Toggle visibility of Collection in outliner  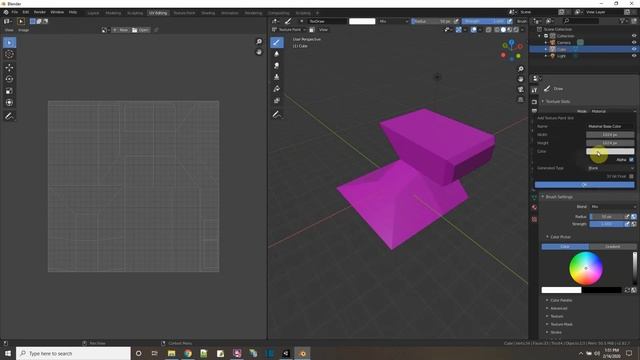point(634,36)
